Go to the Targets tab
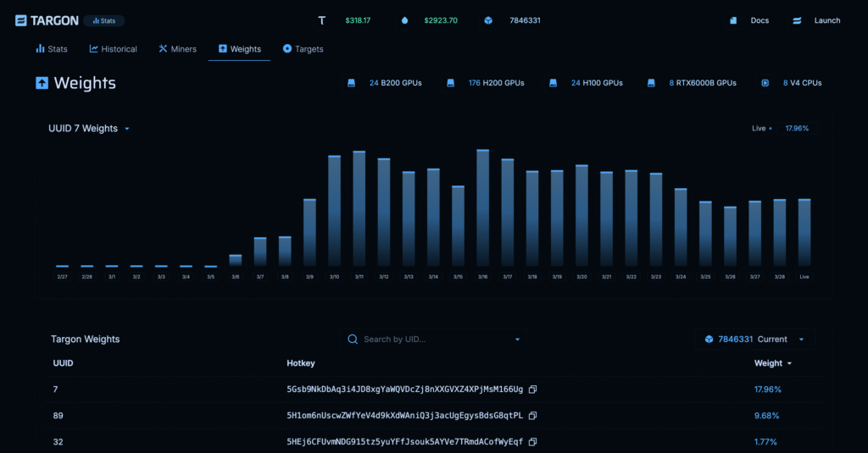 [303, 49]
